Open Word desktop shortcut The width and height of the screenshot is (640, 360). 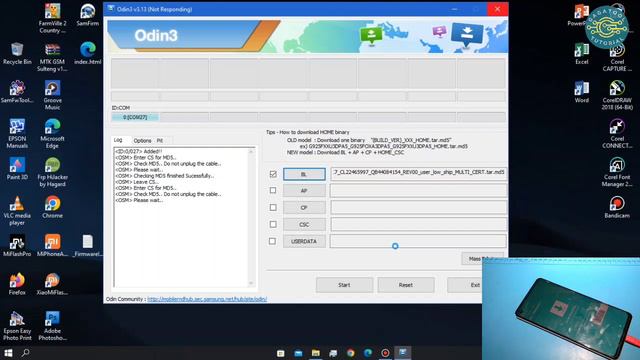[x=581, y=92]
